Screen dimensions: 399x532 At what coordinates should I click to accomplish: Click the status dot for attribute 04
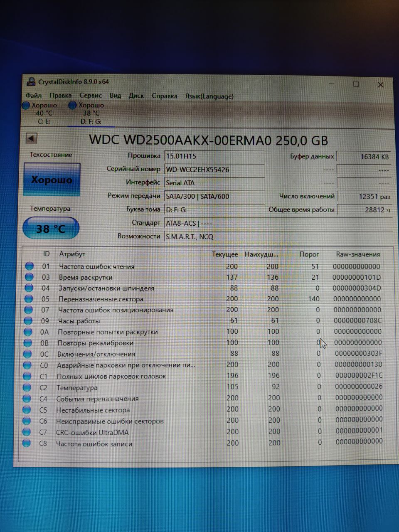pyautogui.click(x=29, y=288)
